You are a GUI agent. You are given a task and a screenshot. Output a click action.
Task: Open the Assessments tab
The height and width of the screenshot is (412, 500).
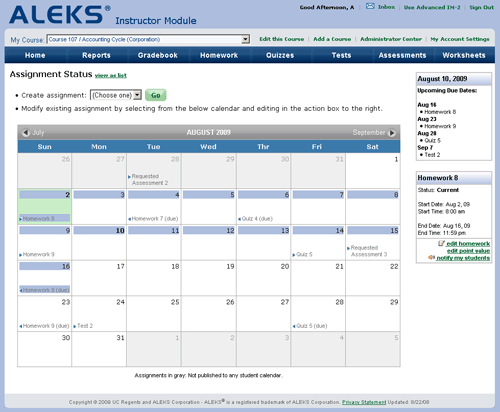click(x=402, y=55)
